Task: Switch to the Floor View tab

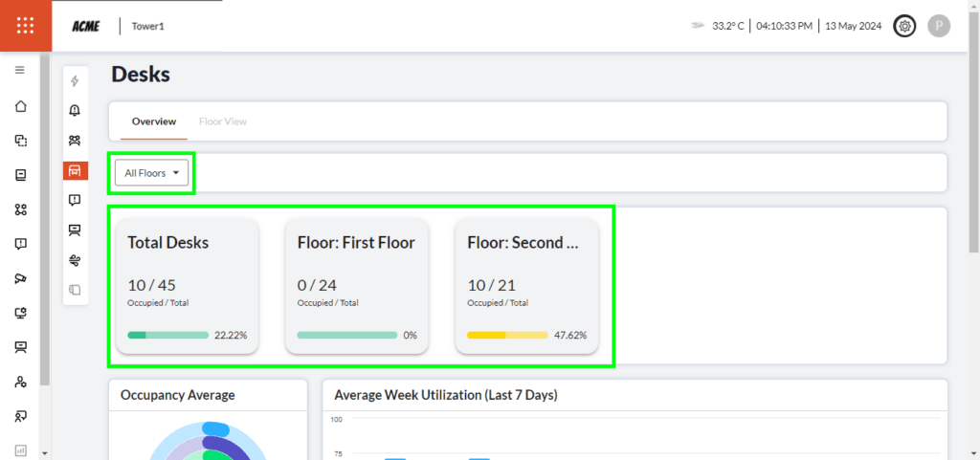Action: 223,121
